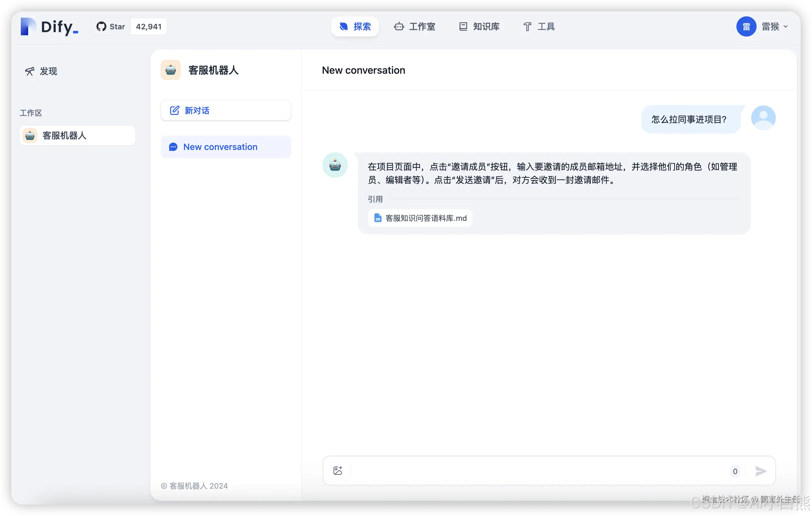Screen dimensions: 812x516
Task: Open the 工具 tab
Action: pos(539,27)
